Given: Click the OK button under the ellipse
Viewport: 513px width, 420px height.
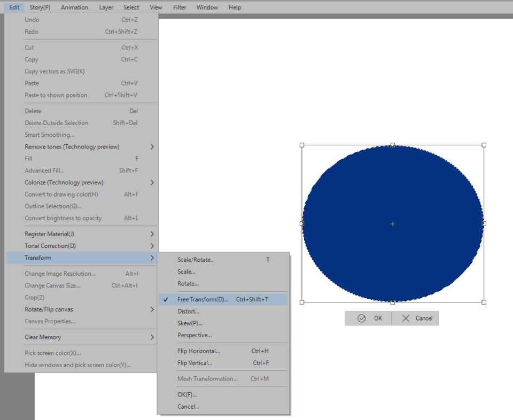Looking at the screenshot, I should (x=368, y=318).
